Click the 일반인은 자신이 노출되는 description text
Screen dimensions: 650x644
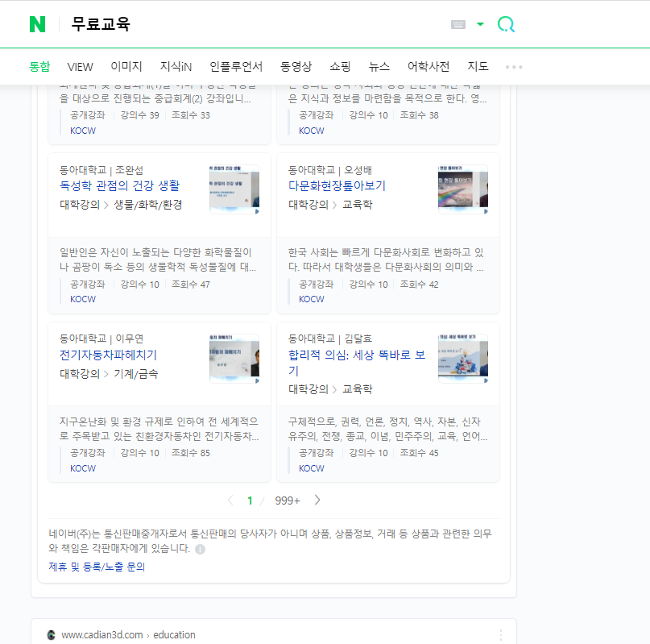click(158, 260)
